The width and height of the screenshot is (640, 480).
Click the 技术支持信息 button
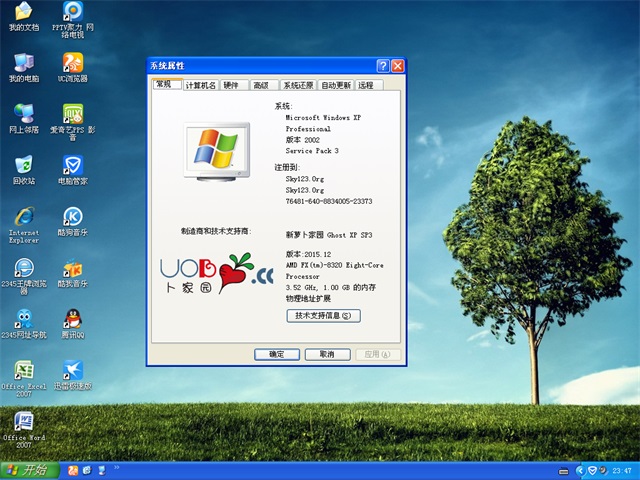(x=323, y=315)
